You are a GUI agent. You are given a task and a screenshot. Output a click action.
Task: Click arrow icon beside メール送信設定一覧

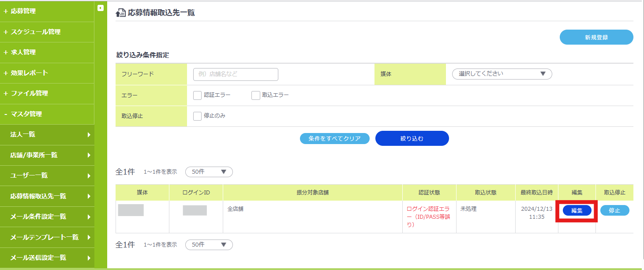89,258
